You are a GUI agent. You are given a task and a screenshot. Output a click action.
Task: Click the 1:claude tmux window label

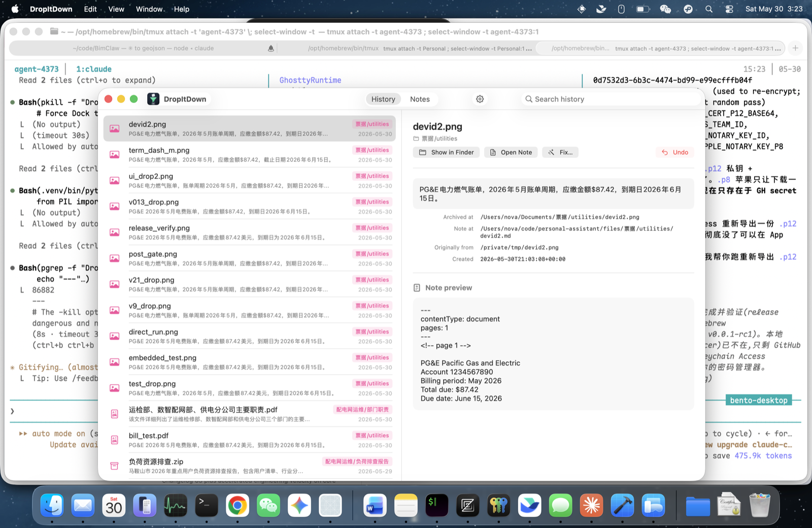pyautogui.click(x=94, y=69)
